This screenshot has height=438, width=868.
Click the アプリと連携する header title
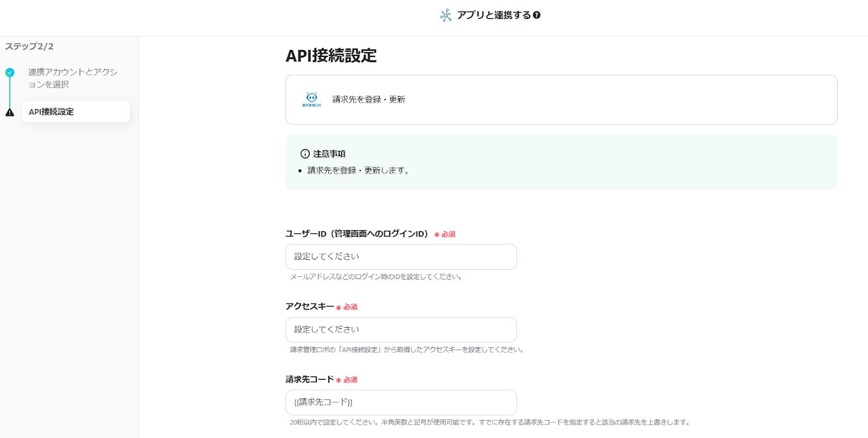[x=493, y=15]
